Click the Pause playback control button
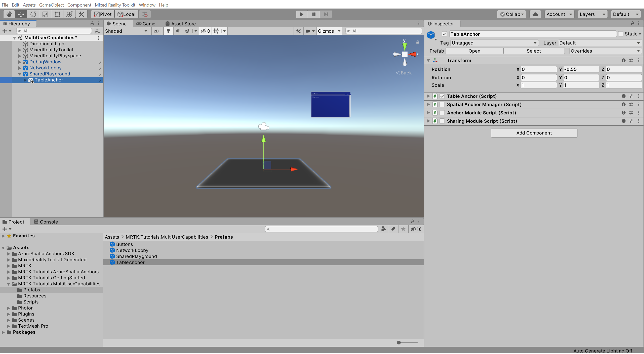 [313, 14]
